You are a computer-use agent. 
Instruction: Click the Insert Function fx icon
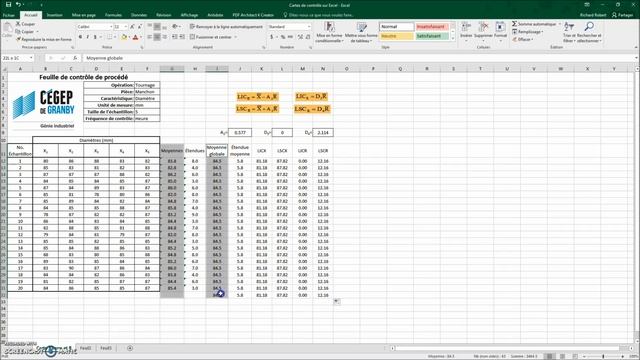75,58
